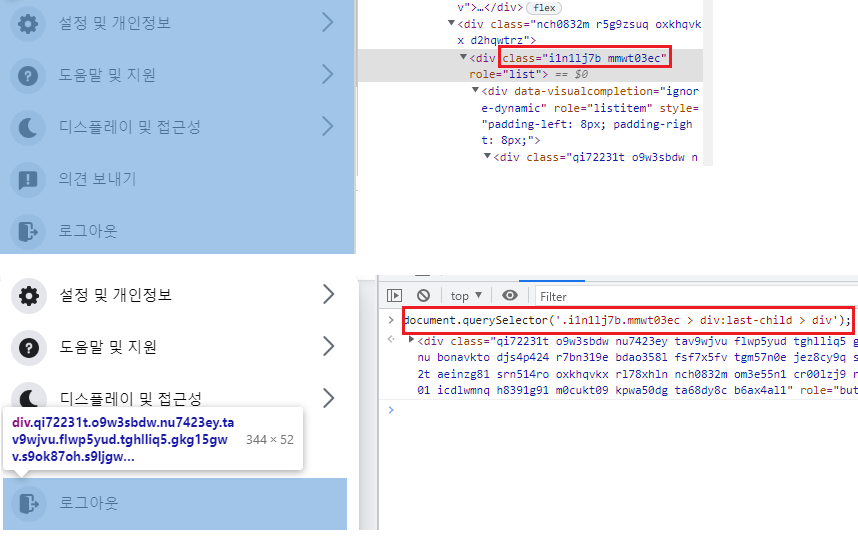The image size is (858, 541).
Task: Open the 'top' JavaScript context dropdown
Action: [x=466, y=296]
